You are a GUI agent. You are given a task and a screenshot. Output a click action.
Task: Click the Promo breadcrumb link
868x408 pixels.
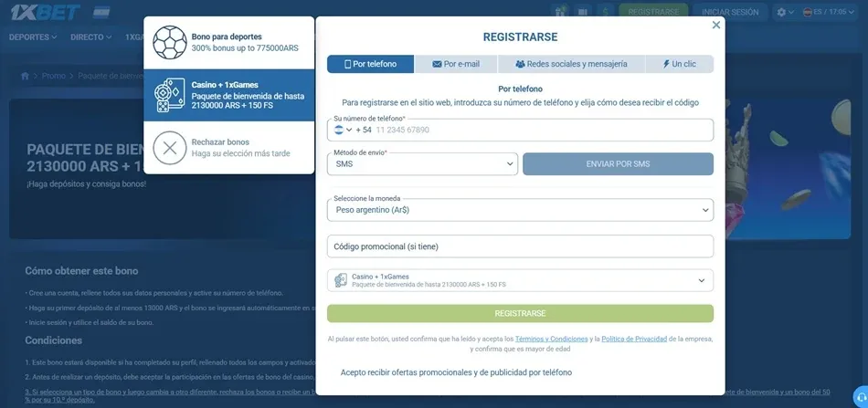(x=54, y=76)
